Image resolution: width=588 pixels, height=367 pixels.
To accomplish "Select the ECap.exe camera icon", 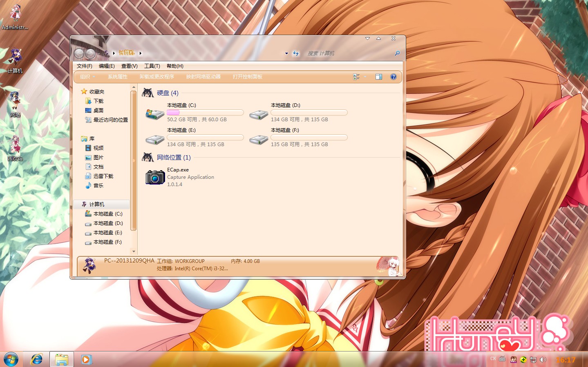I will tap(155, 177).
